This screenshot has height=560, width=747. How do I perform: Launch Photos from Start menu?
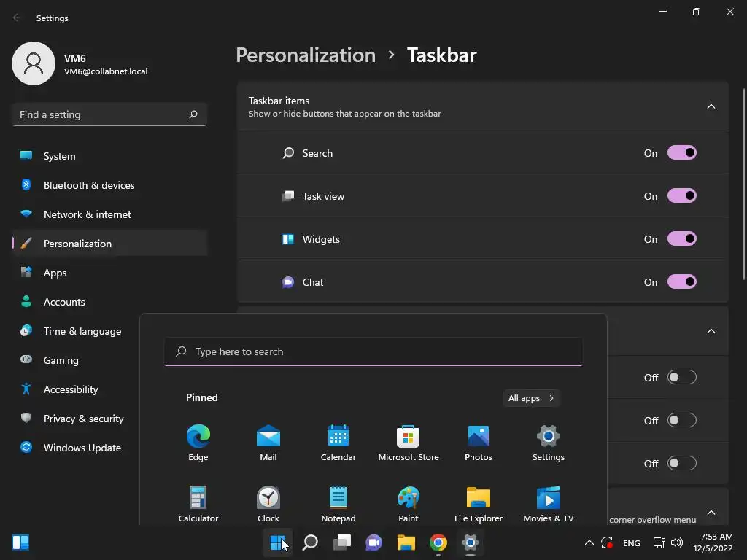(x=479, y=443)
